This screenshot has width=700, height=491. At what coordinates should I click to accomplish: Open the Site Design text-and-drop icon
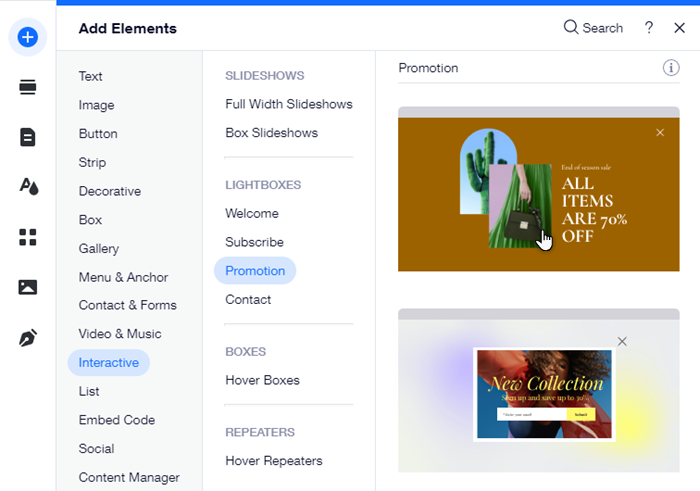click(28, 186)
